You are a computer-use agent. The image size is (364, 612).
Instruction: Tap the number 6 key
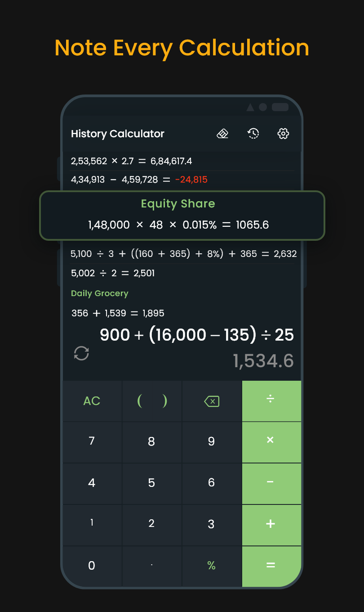(x=212, y=484)
